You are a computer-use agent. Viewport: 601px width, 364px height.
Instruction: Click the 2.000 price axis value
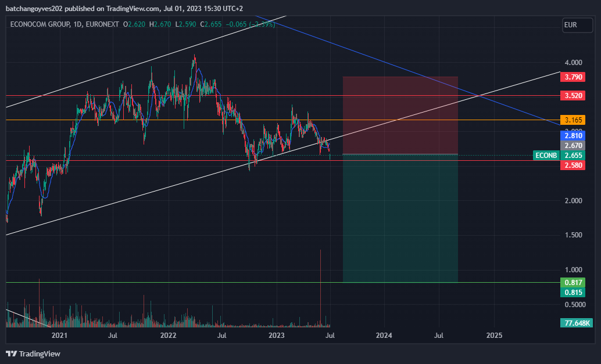574,200
